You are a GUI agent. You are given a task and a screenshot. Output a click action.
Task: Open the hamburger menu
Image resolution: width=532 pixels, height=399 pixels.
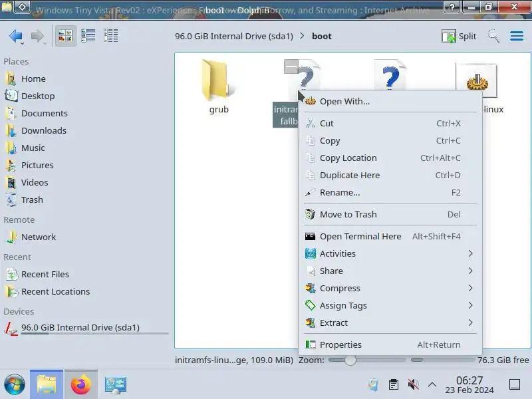click(517, 36)
